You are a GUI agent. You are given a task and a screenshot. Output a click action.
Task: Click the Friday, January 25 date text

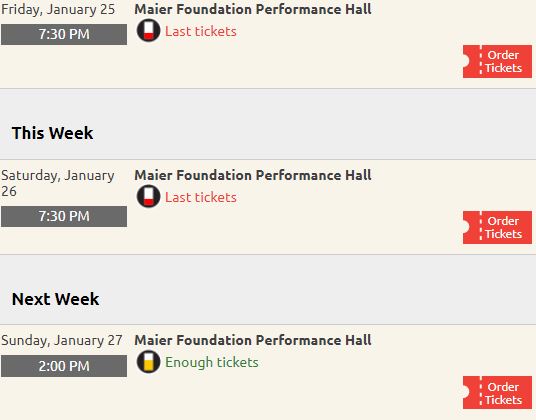(58, 9)
